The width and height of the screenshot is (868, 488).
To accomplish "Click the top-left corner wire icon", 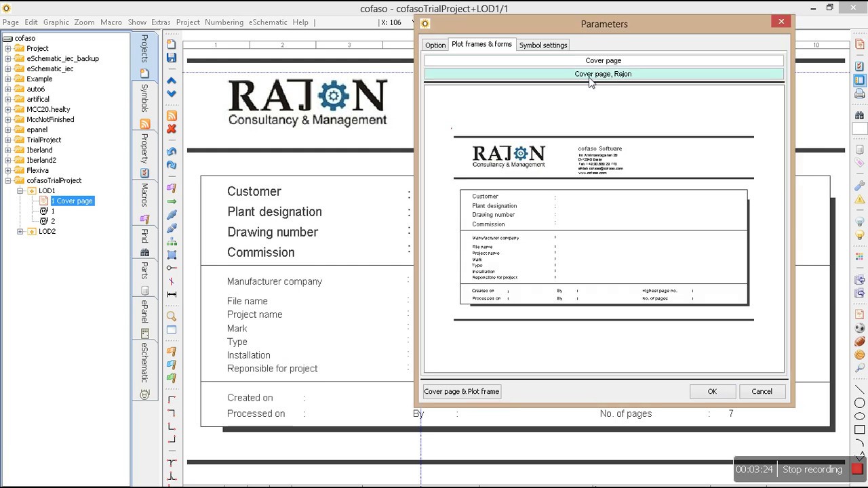I will (172, 400).
